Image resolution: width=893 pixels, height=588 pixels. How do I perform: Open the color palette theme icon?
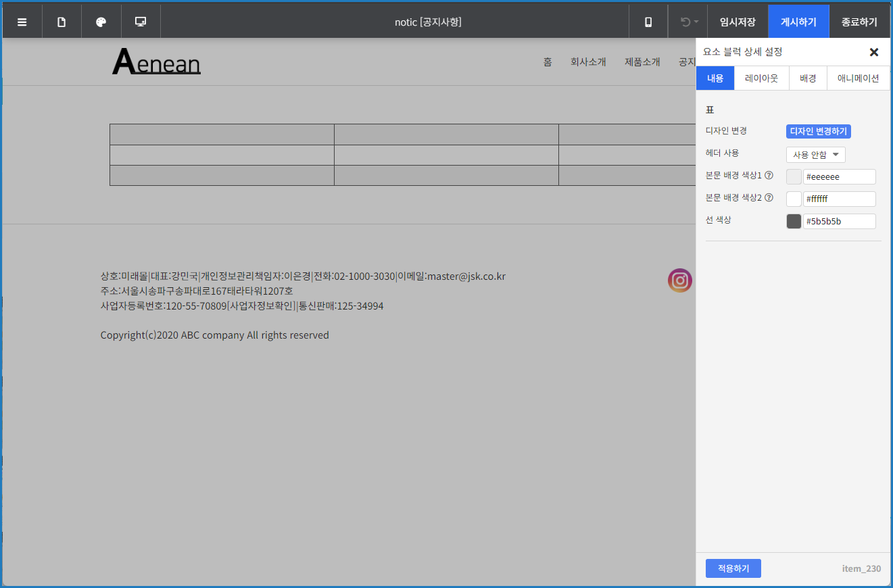coord(101,22)
